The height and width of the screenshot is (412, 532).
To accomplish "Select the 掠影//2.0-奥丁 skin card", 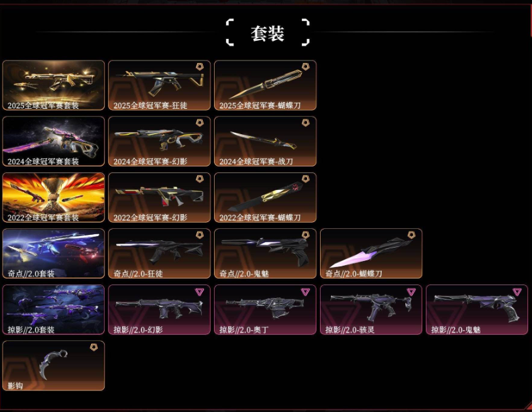I will [x=265, y=309].
